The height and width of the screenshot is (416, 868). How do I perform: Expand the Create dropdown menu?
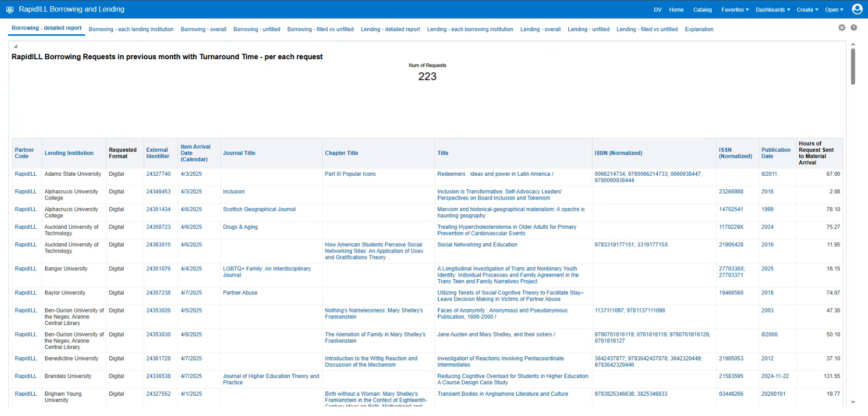pos(807,10)
